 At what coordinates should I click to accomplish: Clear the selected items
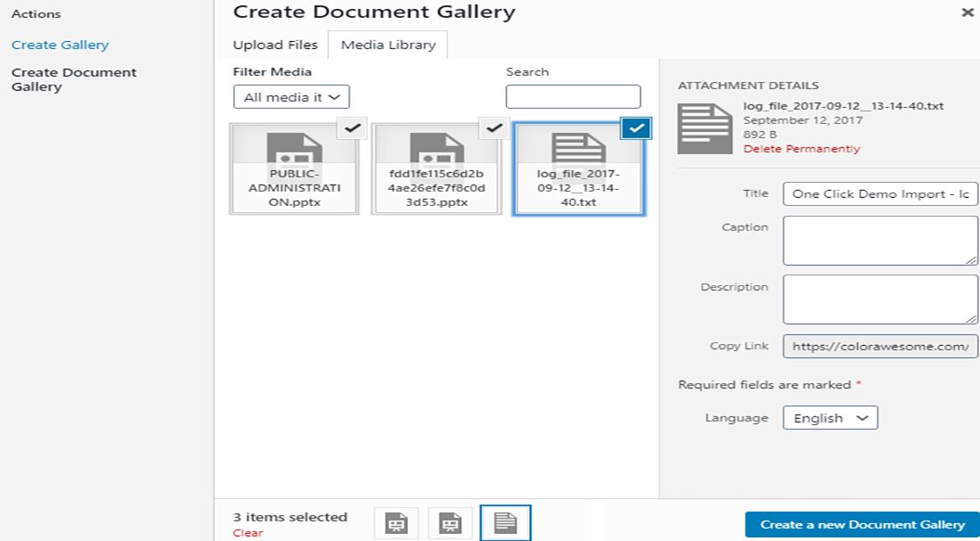[x=249, y=533]
